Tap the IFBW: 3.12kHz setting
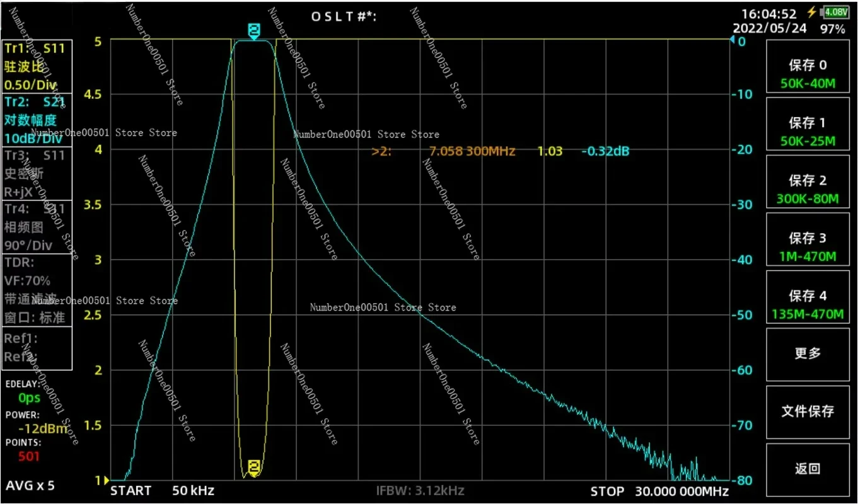The width and height of the screenshot is (858, 504). tap(420, 491)
